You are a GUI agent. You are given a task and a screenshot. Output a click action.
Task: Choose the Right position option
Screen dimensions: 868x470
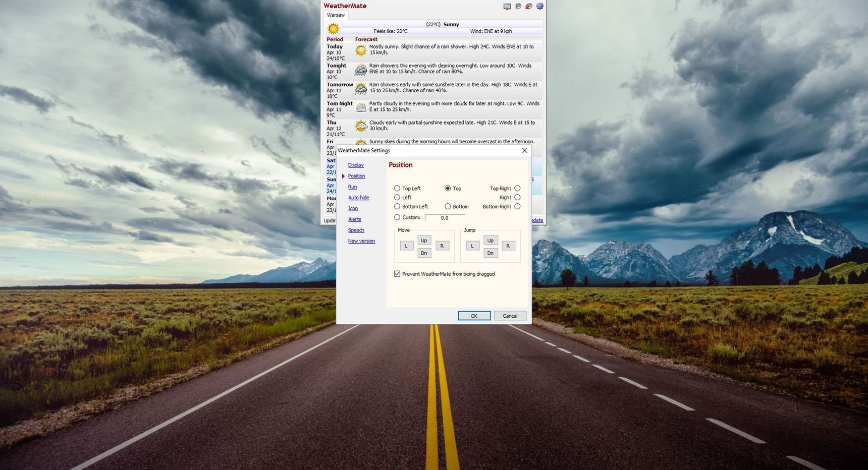(x=517, y=197)
